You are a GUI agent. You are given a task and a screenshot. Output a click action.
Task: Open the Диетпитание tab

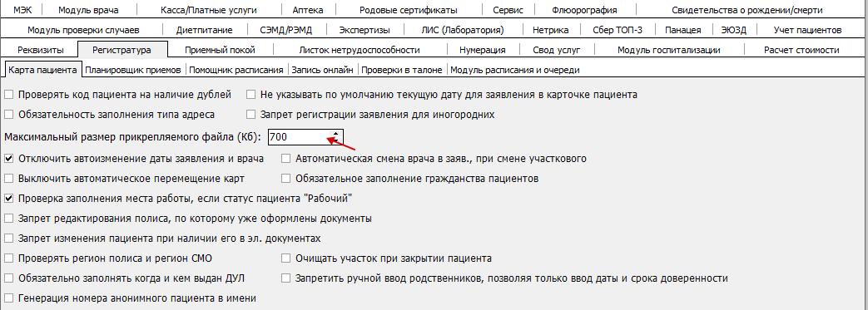[x=204, y=30]
